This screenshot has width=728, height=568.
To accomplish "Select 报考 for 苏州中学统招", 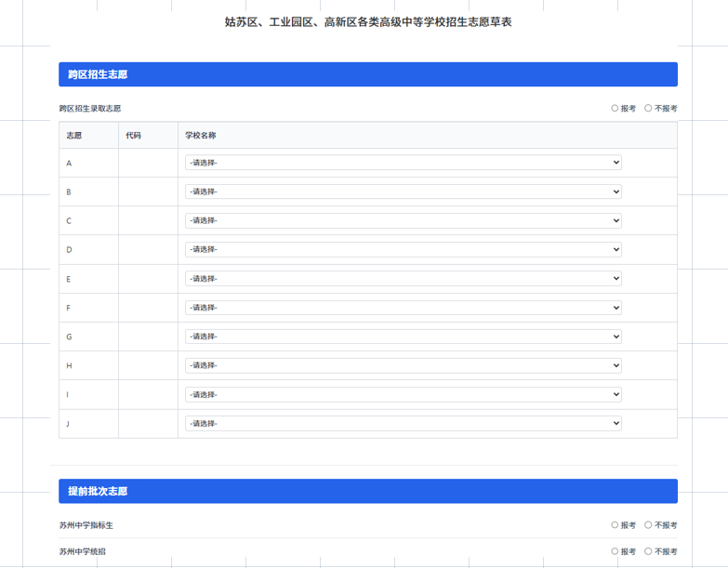I will coord(615,551).
